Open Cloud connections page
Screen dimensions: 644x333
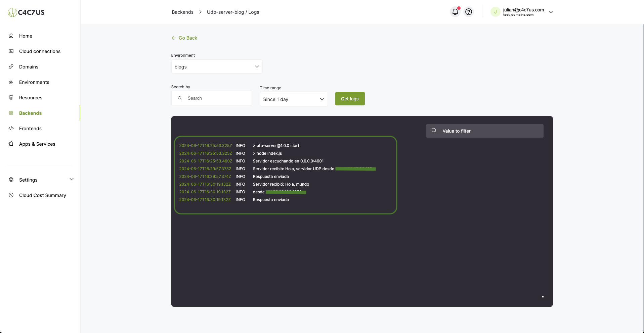pos(40,51)
